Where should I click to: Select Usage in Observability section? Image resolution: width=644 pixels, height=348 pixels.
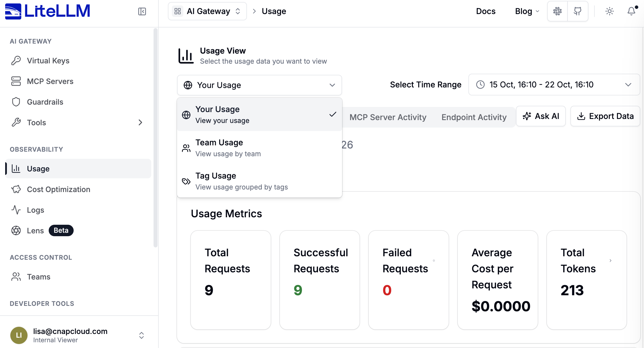78,169
